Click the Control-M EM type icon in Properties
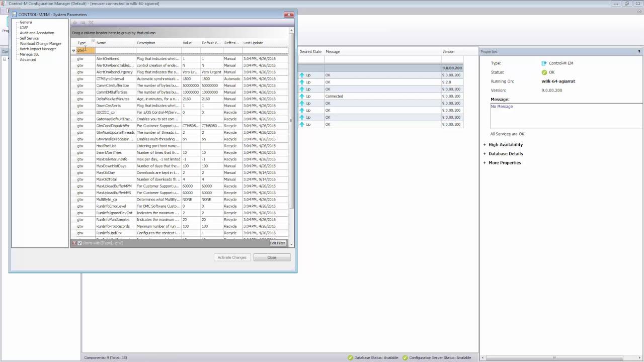 [544, 63]
